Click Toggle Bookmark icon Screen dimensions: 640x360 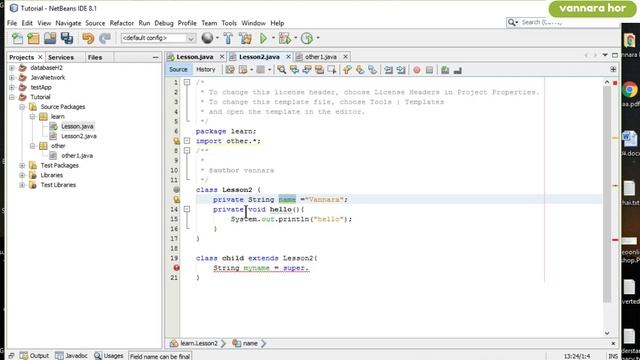pyautogui.click(x=372, y=70)
